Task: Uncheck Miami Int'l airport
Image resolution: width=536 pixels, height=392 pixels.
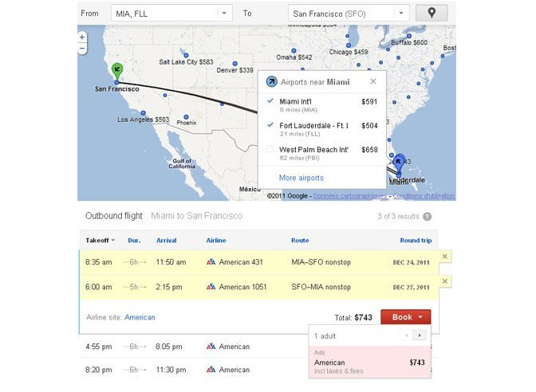Action: click(x=270, y=101)
